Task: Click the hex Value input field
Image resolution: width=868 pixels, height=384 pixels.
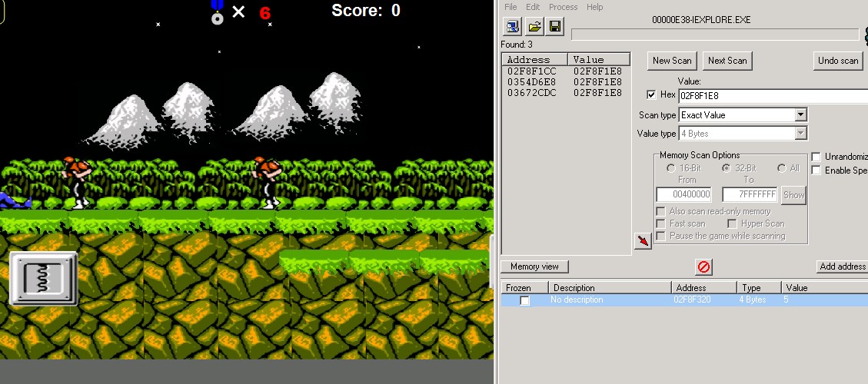Action: pyautogui.click(x=769, y=96)
